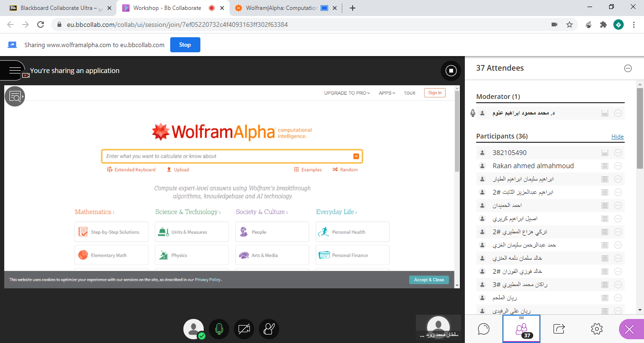Click TOUR in WolframAlpha header

[x=410, y=93]
